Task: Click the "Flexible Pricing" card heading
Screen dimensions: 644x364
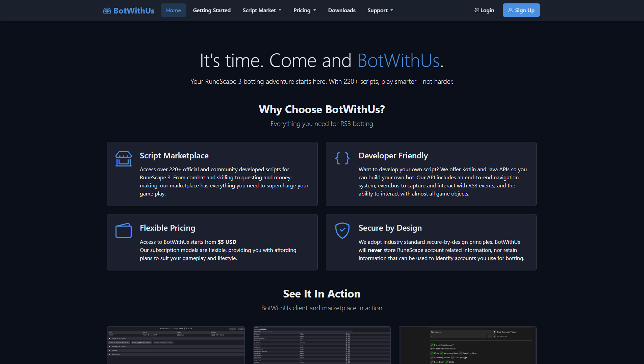Action: tap(168, 228)
